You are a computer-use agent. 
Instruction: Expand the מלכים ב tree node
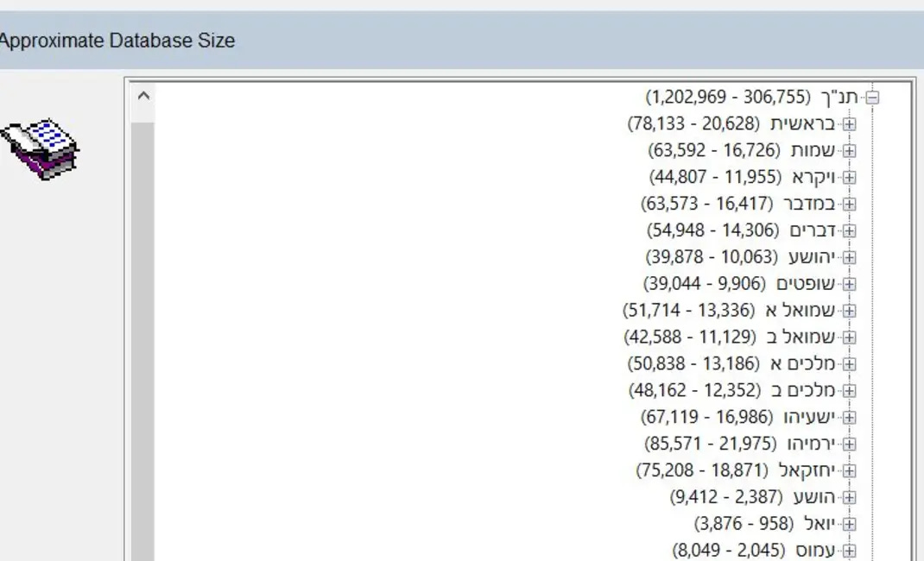coord(849,390)
